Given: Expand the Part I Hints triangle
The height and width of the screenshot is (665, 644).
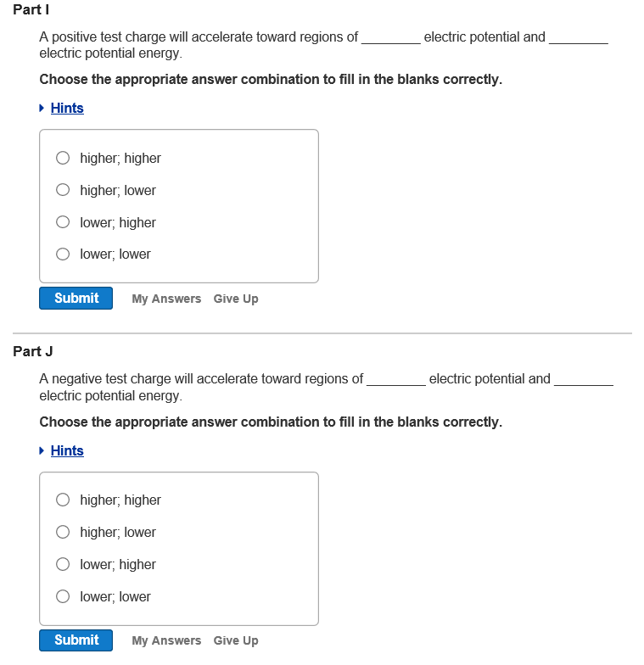Looking at the screenshot, I should 42,108.
